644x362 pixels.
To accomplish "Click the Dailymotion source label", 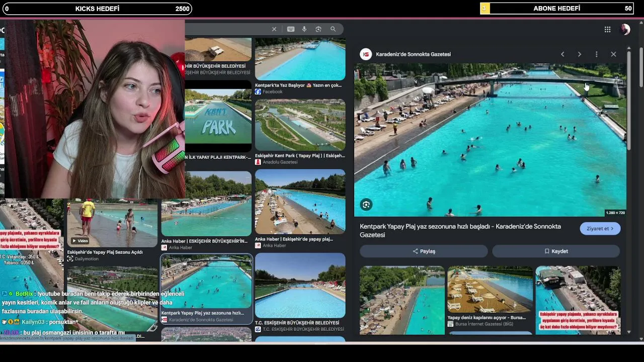I will [87, 259].
